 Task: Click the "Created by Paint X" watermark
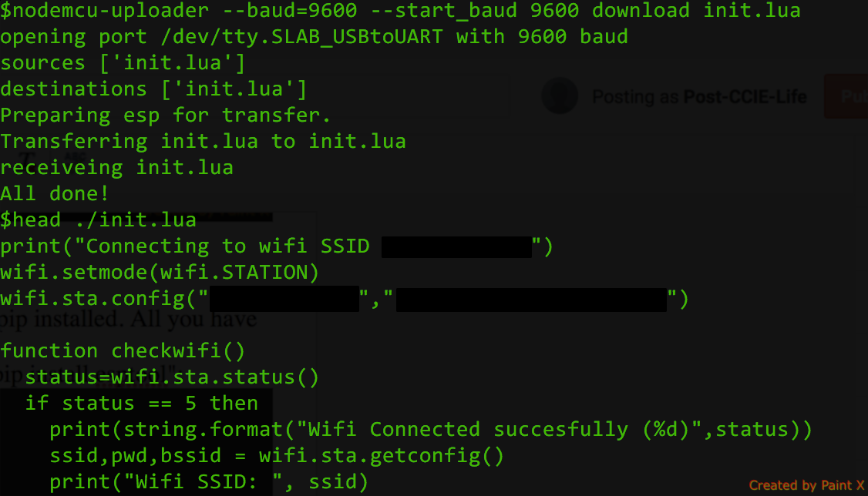806,485
